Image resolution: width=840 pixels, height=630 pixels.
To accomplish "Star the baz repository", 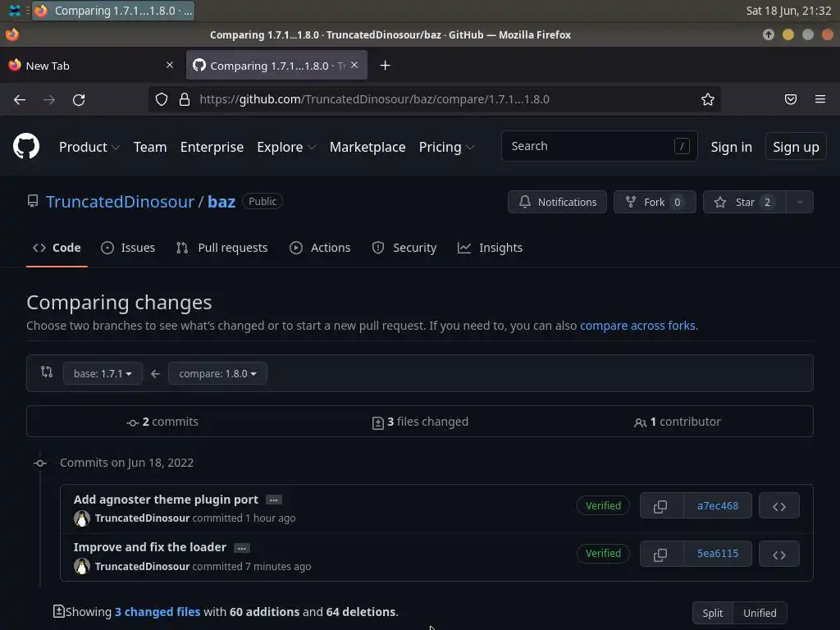I will tap(745, 202).
